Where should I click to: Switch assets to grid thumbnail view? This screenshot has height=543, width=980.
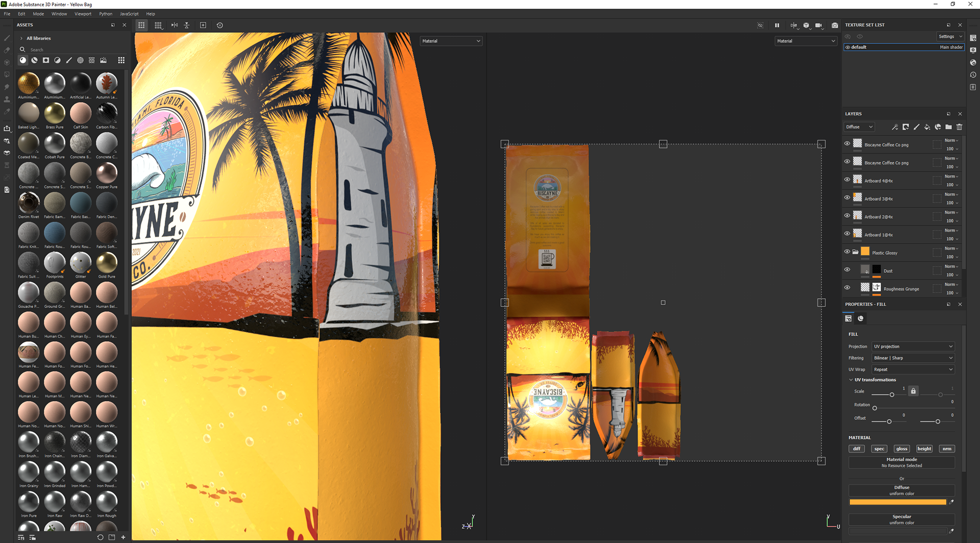pos(121,60)
